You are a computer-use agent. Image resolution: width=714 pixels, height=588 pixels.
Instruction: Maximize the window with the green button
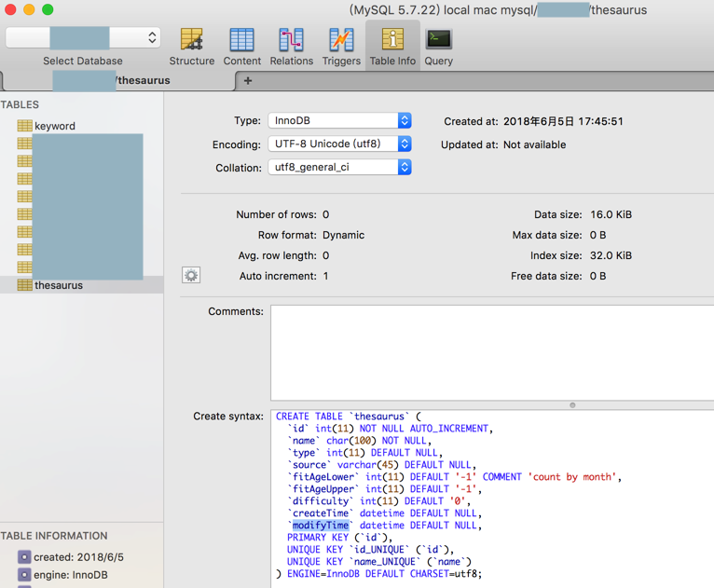48,9
